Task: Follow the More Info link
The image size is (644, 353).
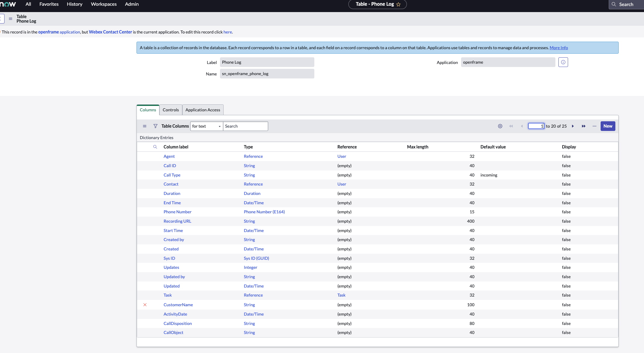Action: 559,48
